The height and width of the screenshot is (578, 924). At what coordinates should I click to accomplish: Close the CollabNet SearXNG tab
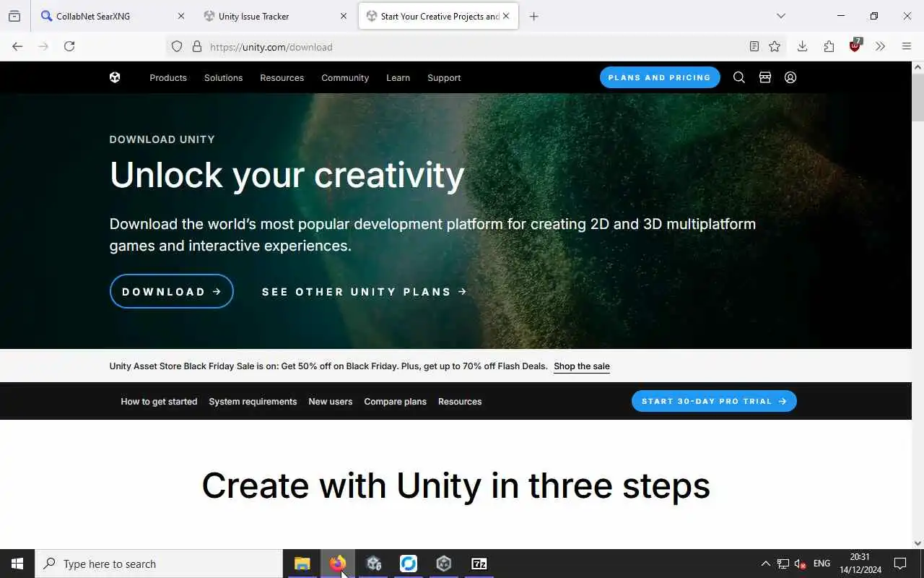click(181, 16)
